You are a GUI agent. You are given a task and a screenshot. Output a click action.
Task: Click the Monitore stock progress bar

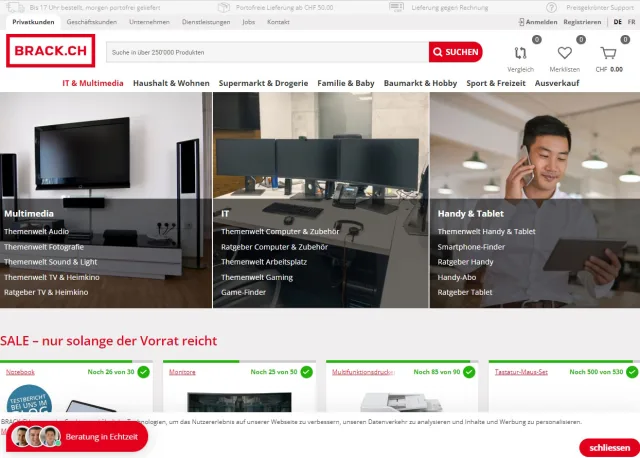coord(239,361)
